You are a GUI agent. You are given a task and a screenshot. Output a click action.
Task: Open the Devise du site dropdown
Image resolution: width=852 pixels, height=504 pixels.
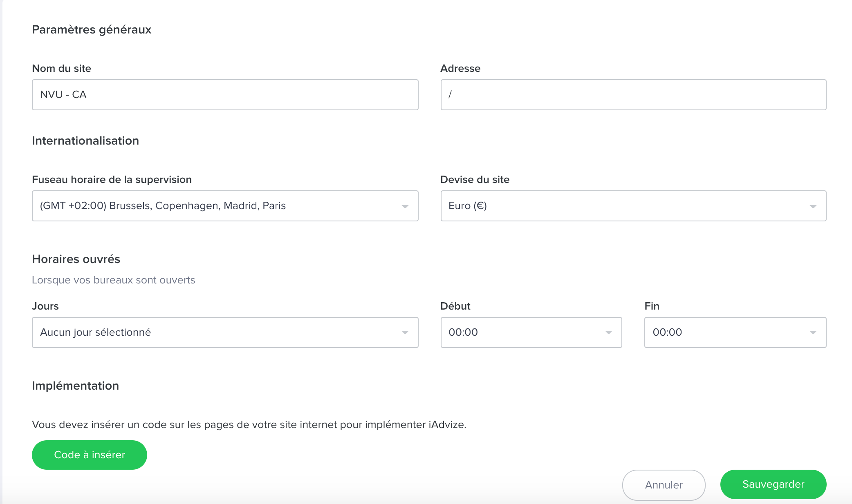coord(633,206)
